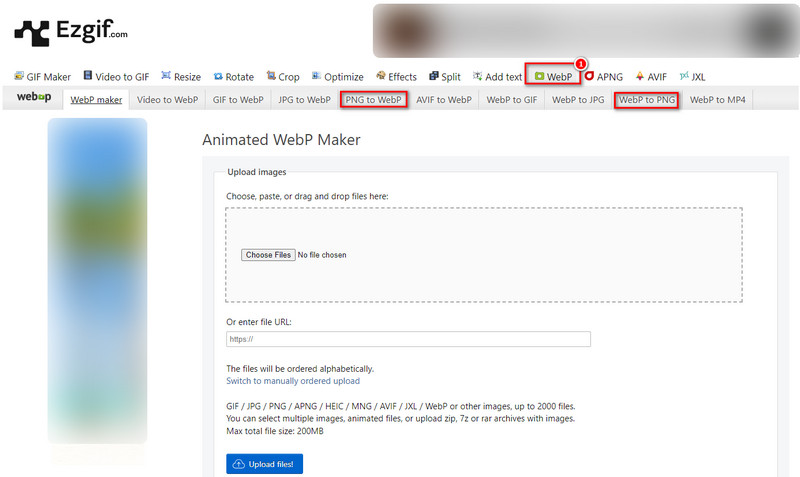Open the APNG tools menu

click(603, 77)
